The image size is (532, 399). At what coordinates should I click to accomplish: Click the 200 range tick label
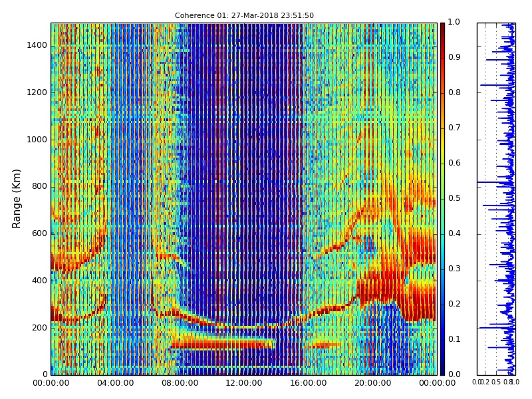pos(40,328)
